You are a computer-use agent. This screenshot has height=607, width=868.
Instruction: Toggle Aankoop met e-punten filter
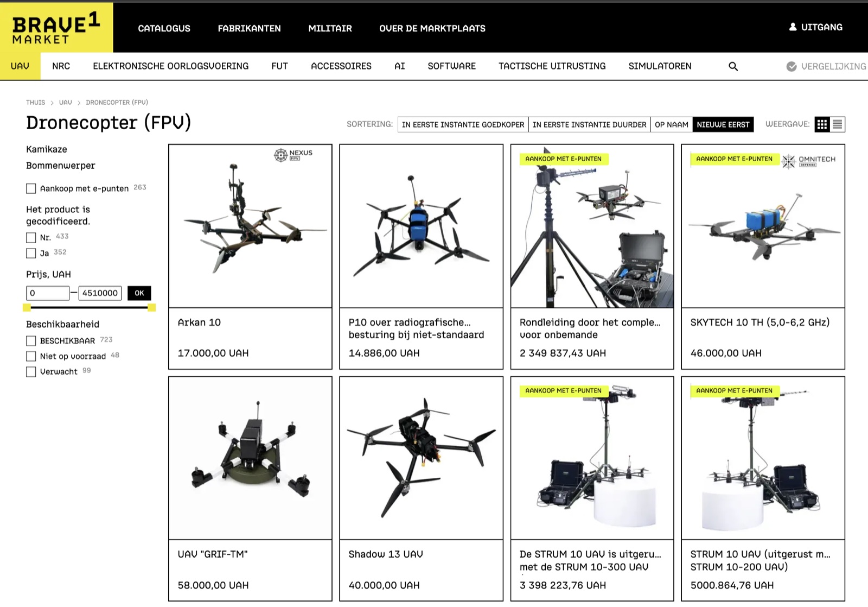point(31,188)
